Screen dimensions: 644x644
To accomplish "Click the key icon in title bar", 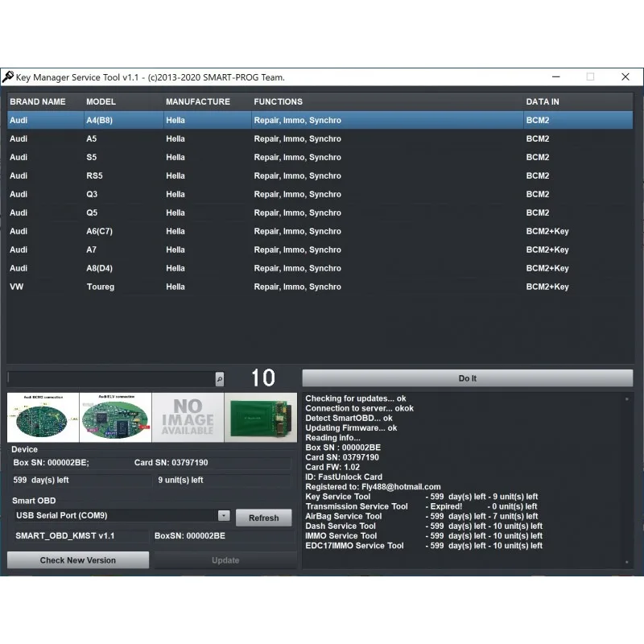I will [8, 77].
